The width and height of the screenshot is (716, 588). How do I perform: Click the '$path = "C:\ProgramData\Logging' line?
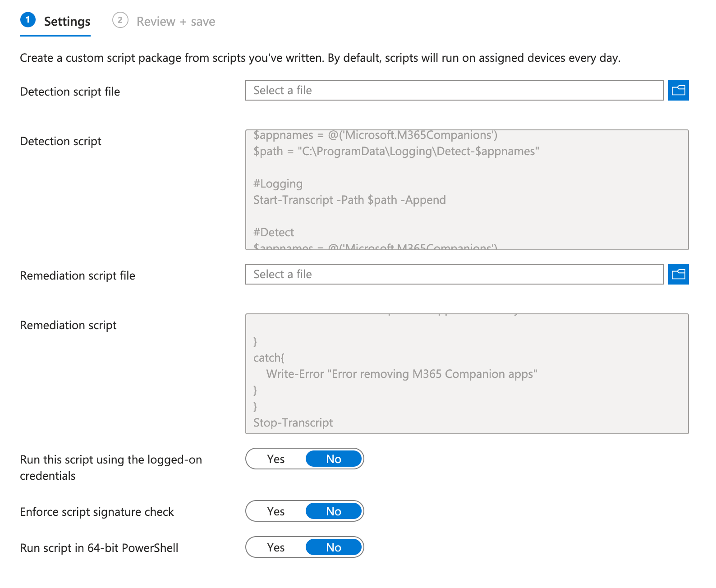(396, 151)
